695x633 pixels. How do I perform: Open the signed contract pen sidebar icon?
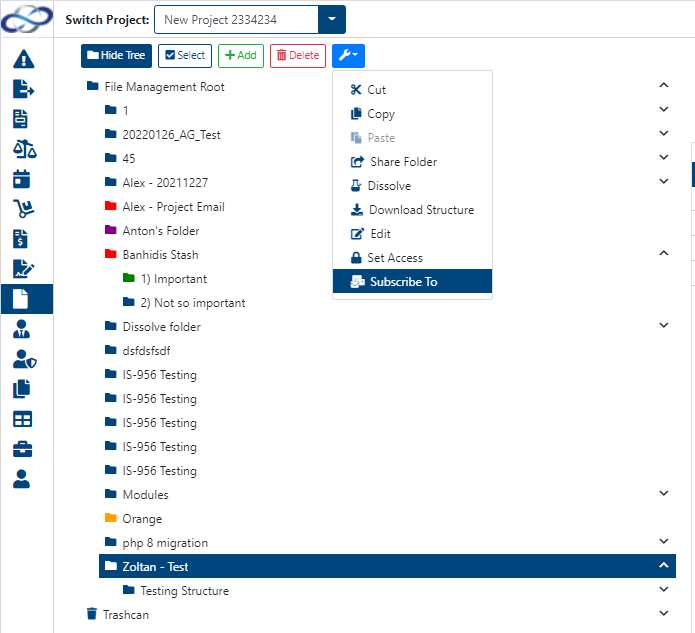coord(23,269)
